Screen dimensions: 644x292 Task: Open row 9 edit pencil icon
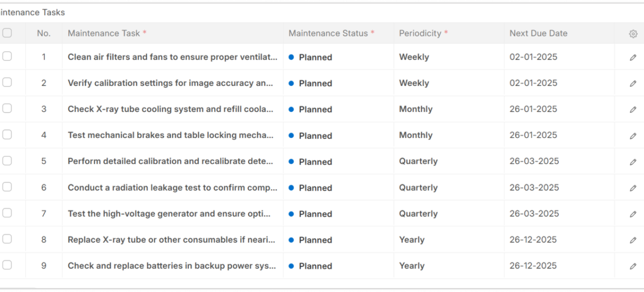(633, 266)
